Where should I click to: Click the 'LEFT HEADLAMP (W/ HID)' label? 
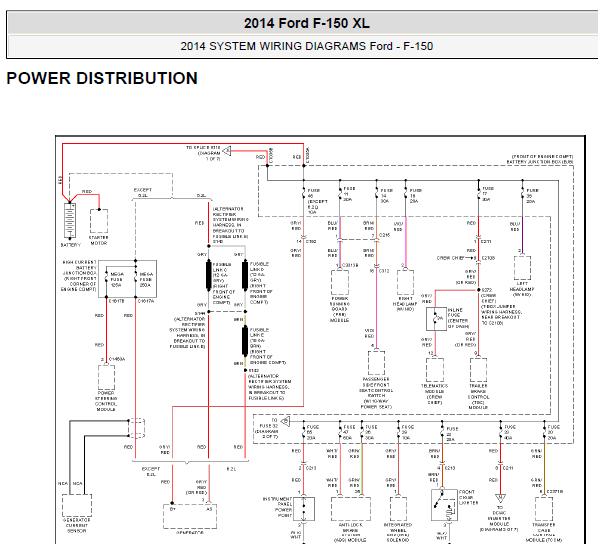522,289
